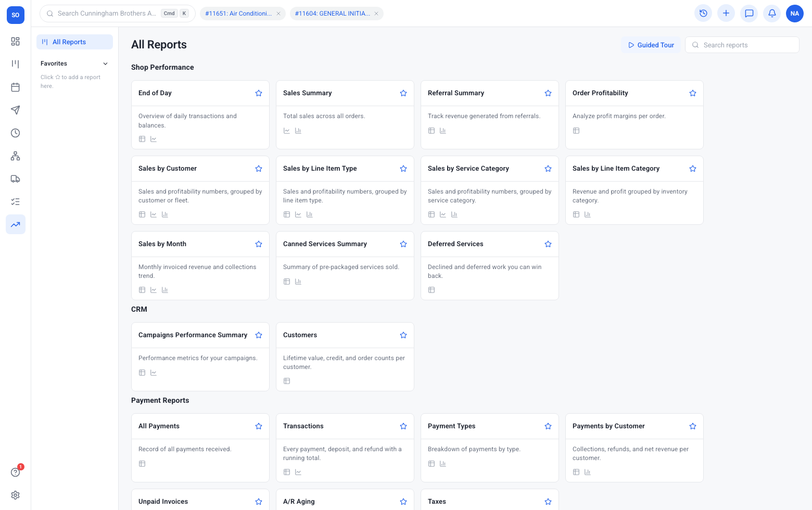Open the job board columns icon in the sidebar
The image size is (812, 510).
pyautogui.click(x=16, y=64)
